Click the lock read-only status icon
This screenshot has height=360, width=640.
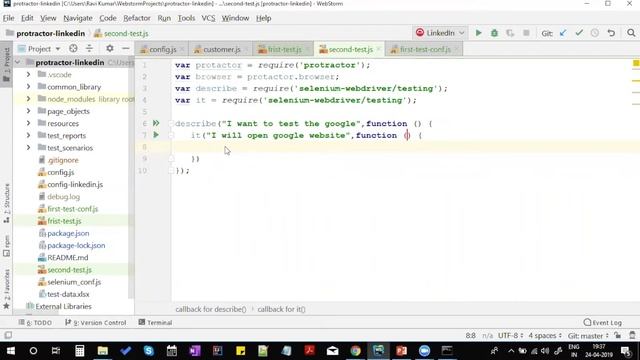618,336
